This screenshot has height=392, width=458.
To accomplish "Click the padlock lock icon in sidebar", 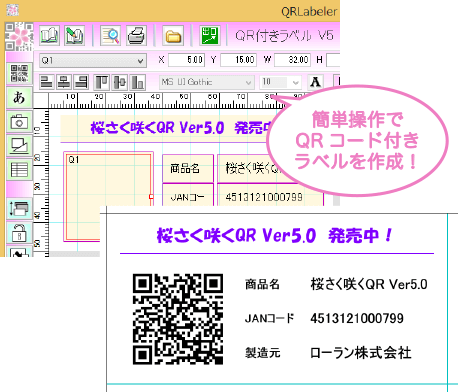I will pyautogui.click(x=19, y=233).
